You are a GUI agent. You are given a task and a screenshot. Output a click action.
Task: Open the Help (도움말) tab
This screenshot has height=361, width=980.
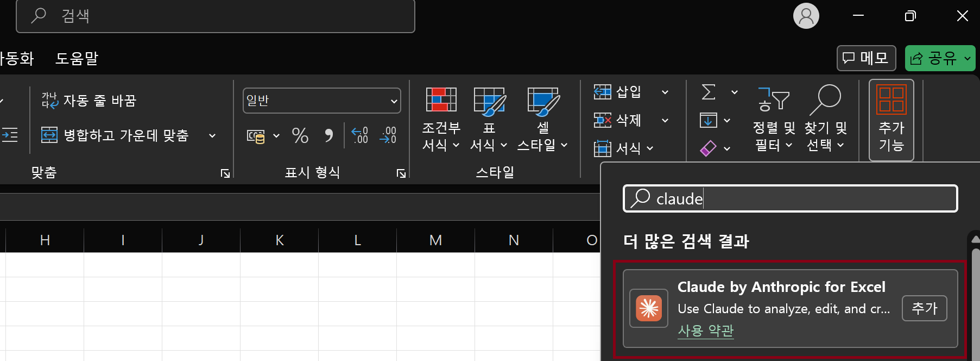tap(77, 58)
